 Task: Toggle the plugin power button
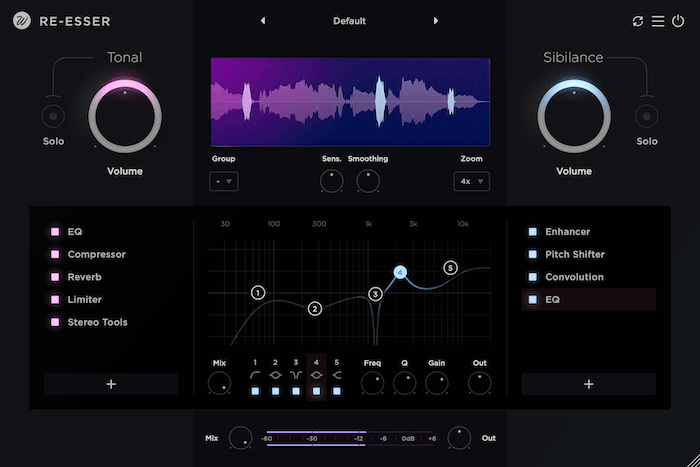click(x=678, y=21)
